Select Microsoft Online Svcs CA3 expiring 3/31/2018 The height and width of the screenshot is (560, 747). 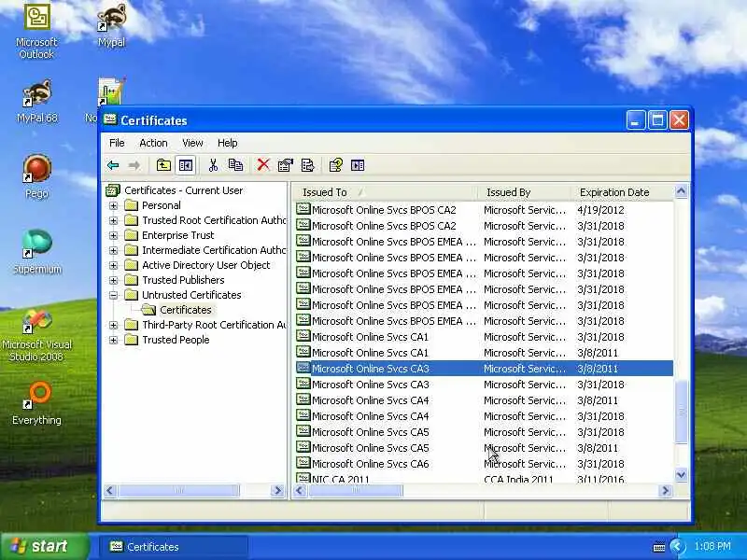484,385
